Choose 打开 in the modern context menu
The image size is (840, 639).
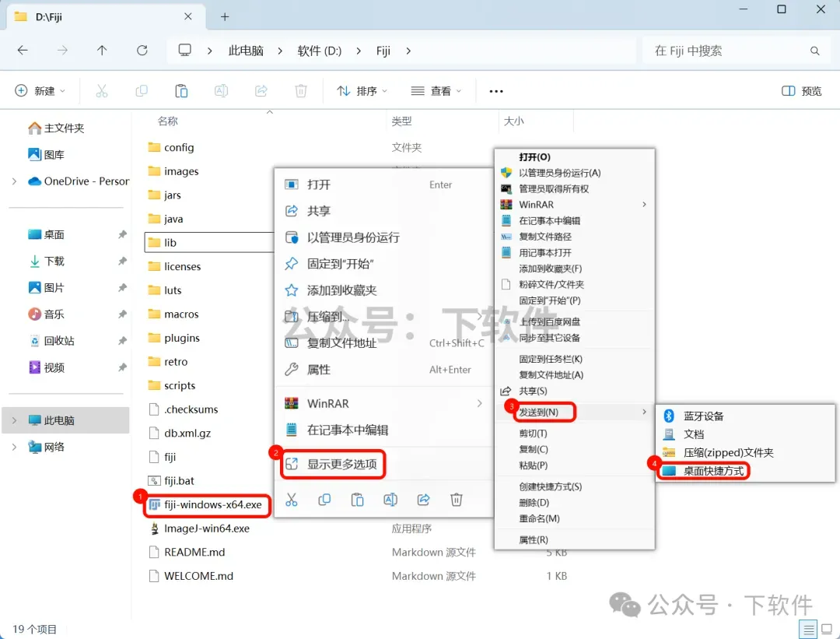(x=383, y=184)
